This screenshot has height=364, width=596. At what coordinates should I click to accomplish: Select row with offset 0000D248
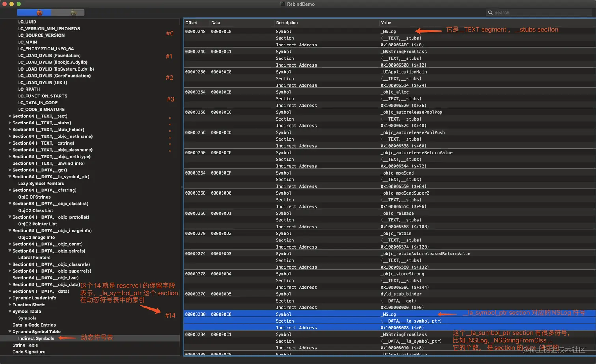point(389,32)
